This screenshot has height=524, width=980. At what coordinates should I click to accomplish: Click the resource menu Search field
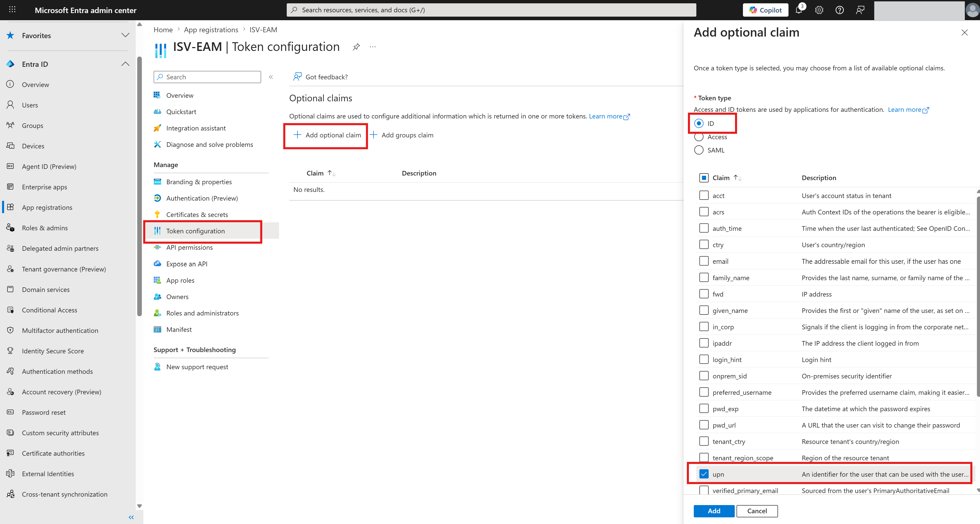[207, 77]
